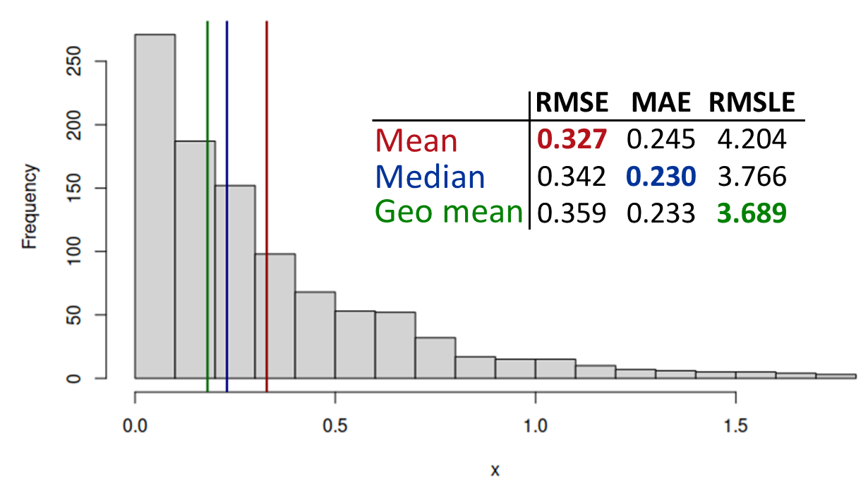The height and width of the screenshot is (486, 868).
Task: Select the tallest histogram bar
Action: click(x=155, y=206)
